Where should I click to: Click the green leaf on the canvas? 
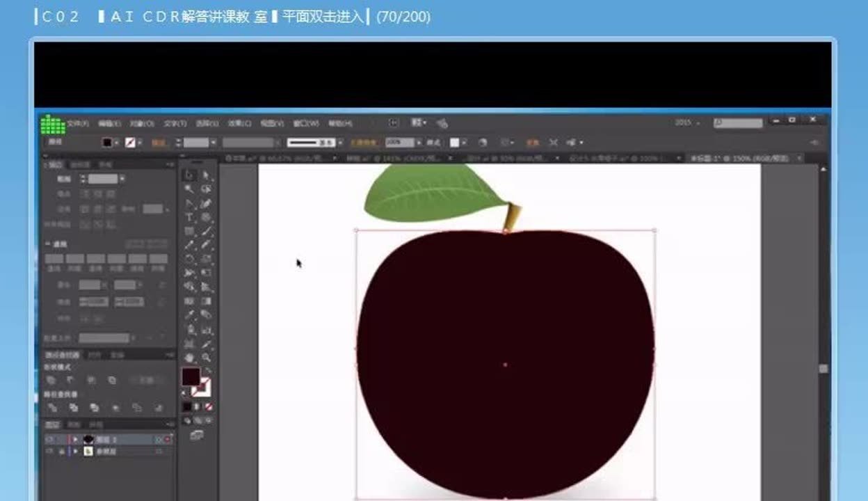tap(435, 193)
